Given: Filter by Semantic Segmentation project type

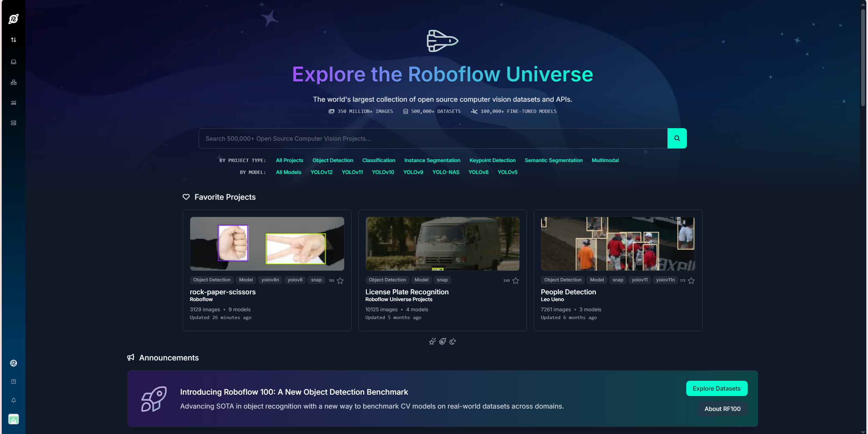Looking at the screenshot, I should [554, 160].
